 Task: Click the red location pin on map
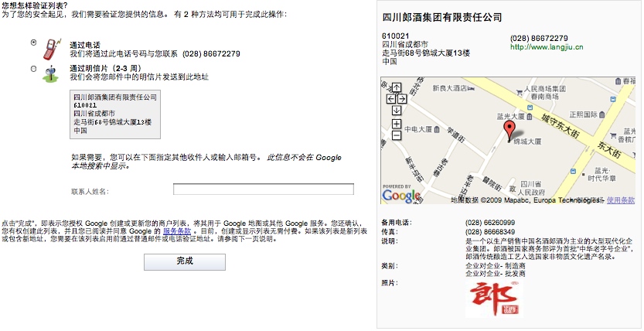(509, 129)
